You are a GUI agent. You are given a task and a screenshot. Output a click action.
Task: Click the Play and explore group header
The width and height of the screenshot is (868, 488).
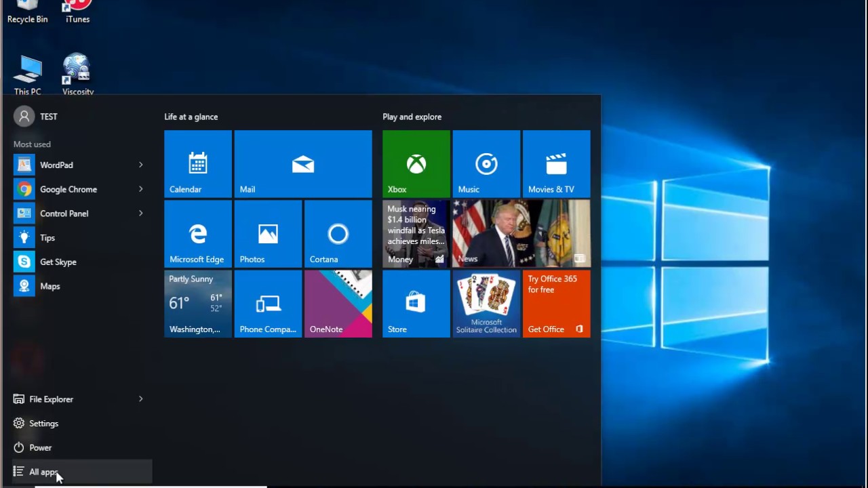tap(412, 117)
